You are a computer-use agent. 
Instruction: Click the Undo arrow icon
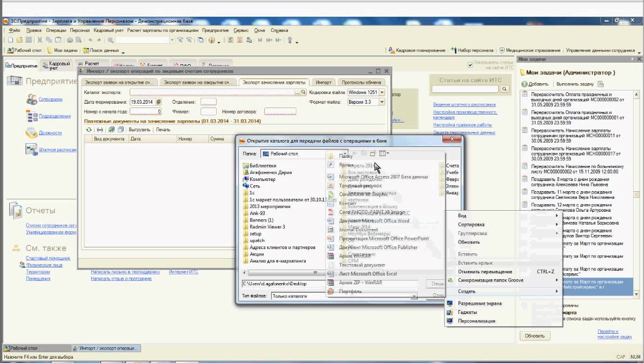(90, 40)
